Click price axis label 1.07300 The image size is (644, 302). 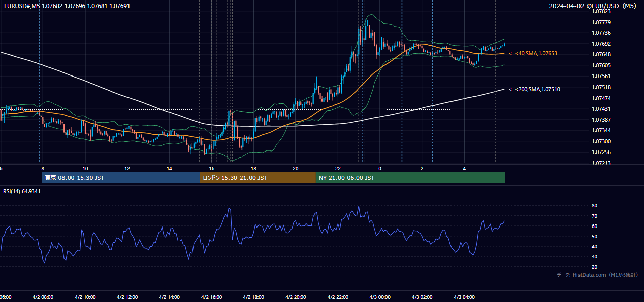pyautogui.click(x=601, y=141)
